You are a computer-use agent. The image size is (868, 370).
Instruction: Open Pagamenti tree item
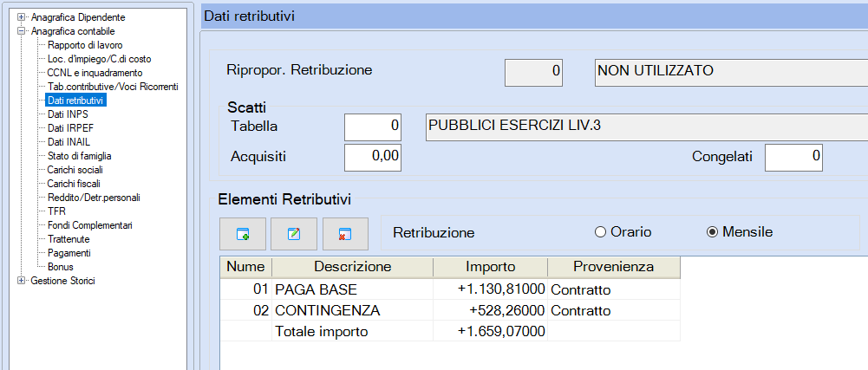coord(69,253)
